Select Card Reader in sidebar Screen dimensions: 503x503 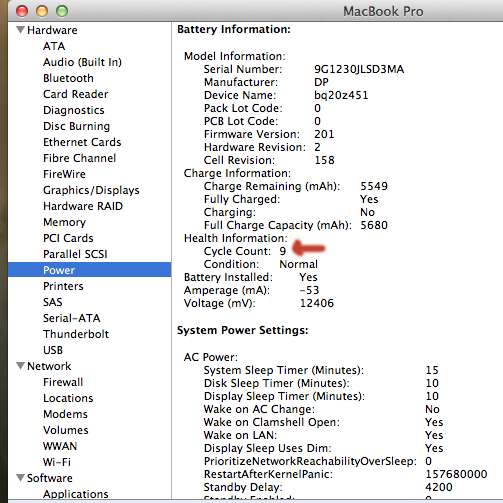(x=76, y=94)
